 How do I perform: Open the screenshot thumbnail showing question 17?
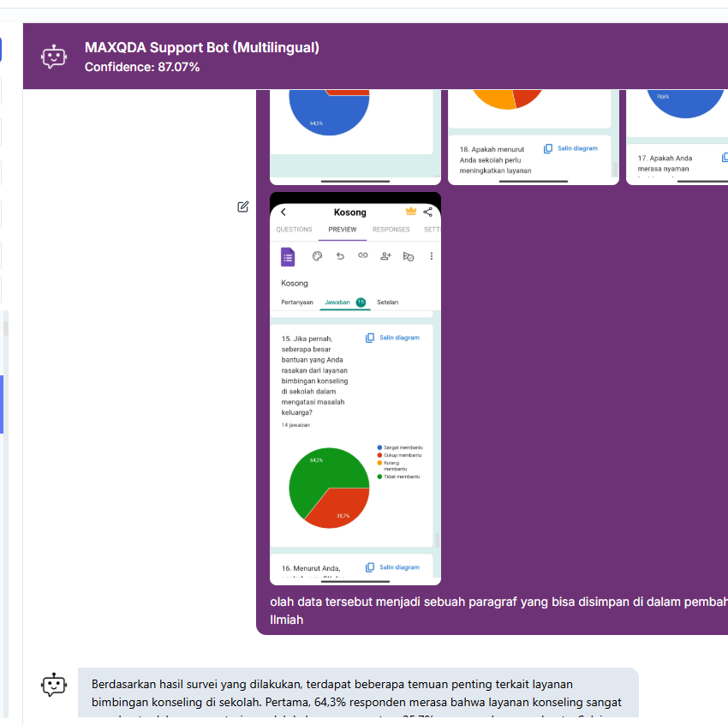[677, 137]
